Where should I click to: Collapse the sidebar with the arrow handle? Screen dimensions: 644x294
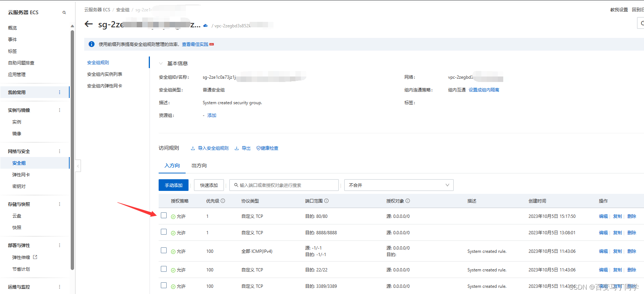(x=78, y=166)
